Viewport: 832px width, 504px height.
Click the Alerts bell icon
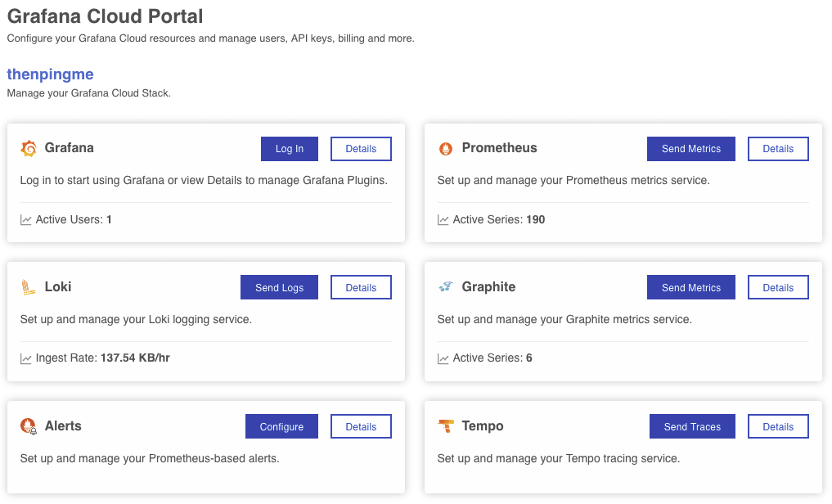(x=28, y=426)
